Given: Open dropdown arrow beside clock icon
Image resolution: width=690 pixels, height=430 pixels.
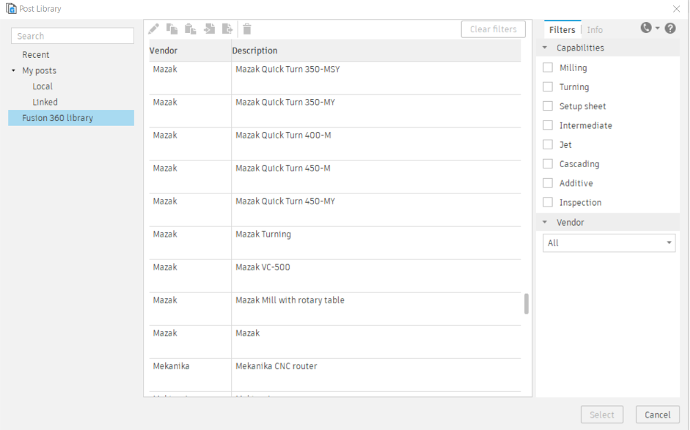Looking at the screenshot, I should pos(657,28).
